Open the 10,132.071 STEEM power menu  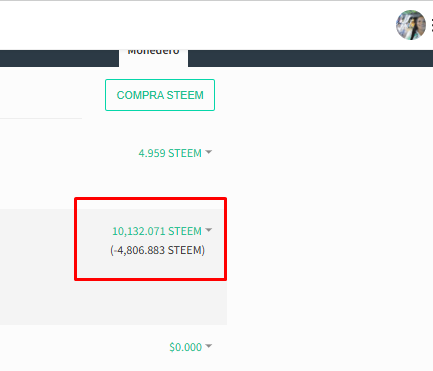[x=157, y=231]
